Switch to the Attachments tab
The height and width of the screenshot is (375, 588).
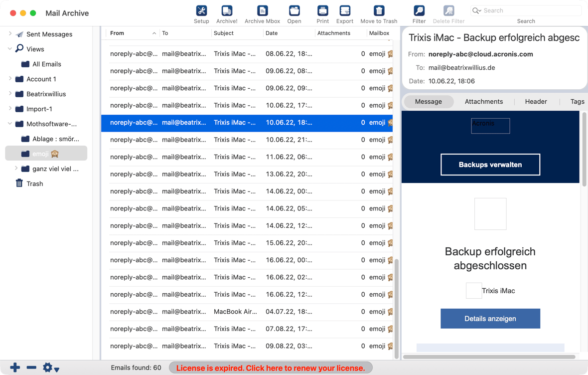click(x=483, y=102)
